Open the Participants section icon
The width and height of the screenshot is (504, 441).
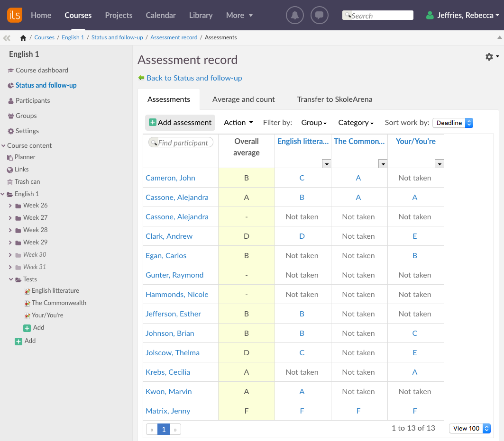11,100
